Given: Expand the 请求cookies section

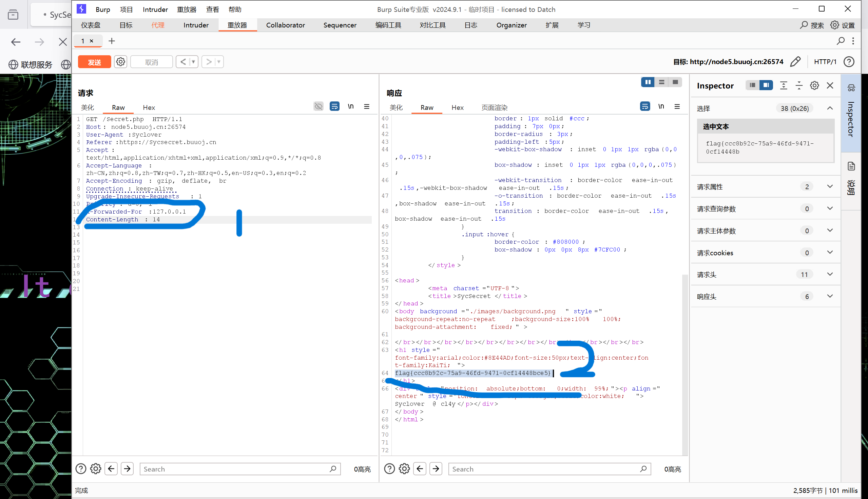Looking at the screenshot, I should click(x=830, y=252).
